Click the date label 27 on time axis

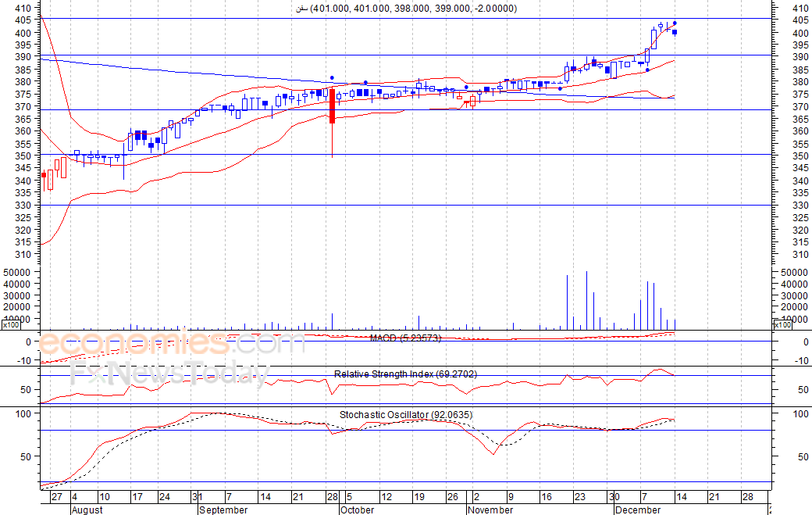(56, 497)
